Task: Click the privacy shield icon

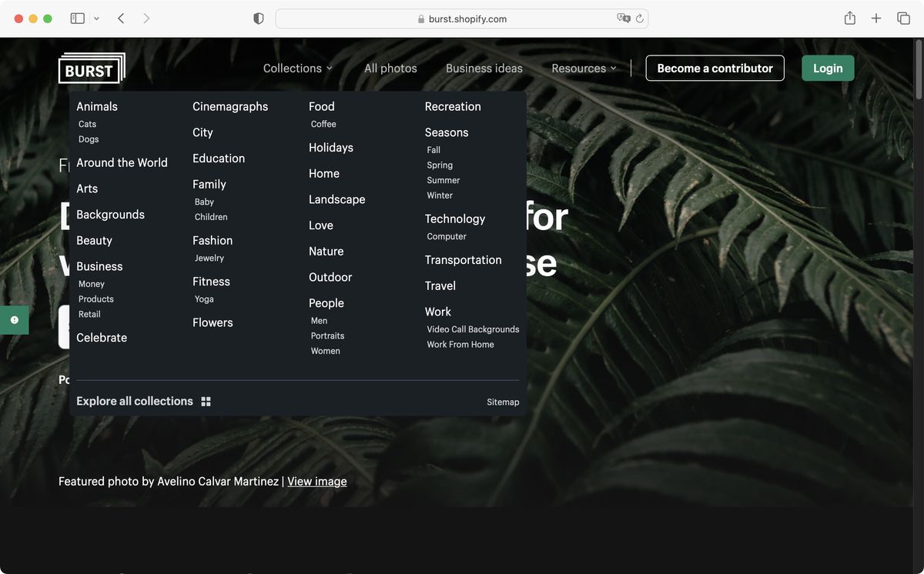Action: coord(258,17)
